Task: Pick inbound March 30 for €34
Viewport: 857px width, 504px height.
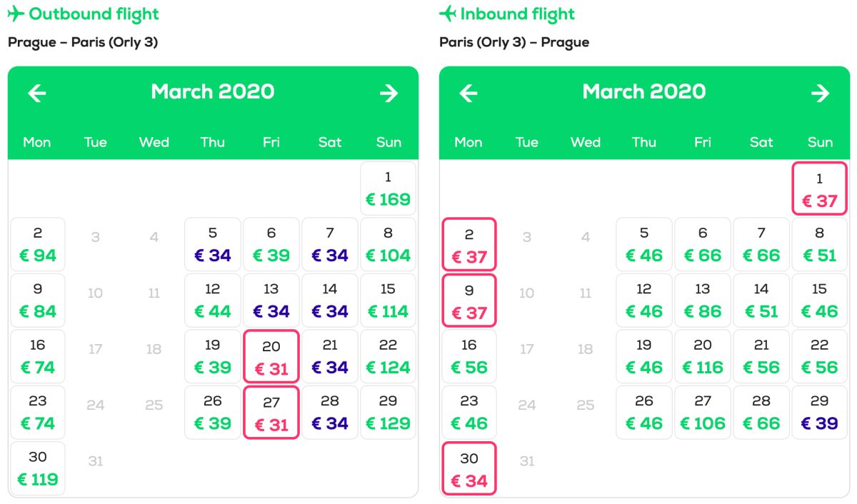Action: click(x=468, y=468)
